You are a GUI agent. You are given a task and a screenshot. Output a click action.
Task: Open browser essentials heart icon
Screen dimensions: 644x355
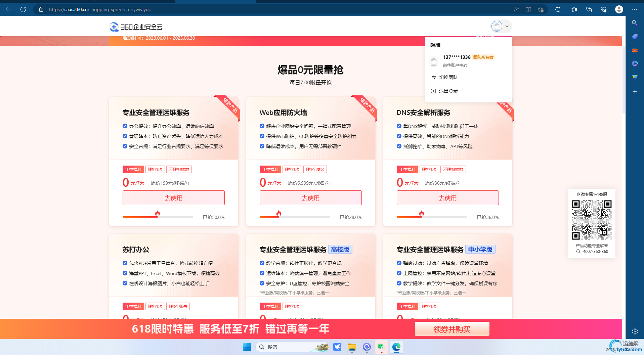(x=604, y=9)
